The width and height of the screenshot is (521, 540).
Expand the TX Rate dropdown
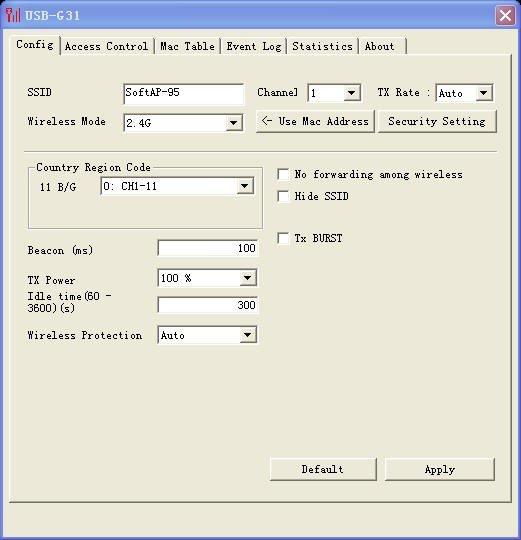pyautogui.click(x=464, y=93)
